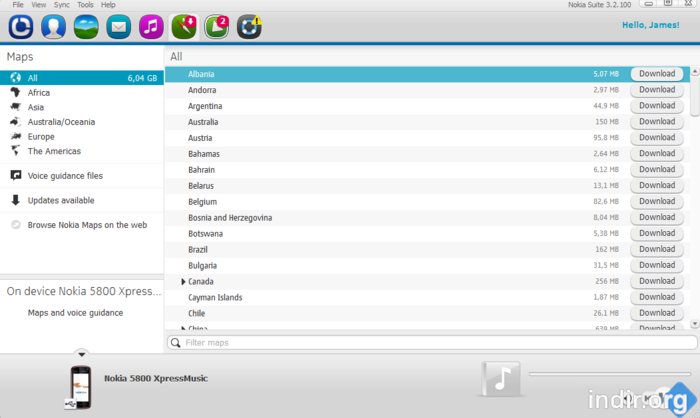Download the Argentina map
The height and width of the screenshot is (418, 700).
tap(657, 106)
